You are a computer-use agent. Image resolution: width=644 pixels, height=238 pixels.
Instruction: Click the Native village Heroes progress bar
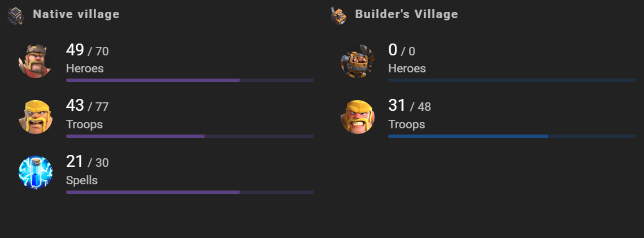point(189,80)
